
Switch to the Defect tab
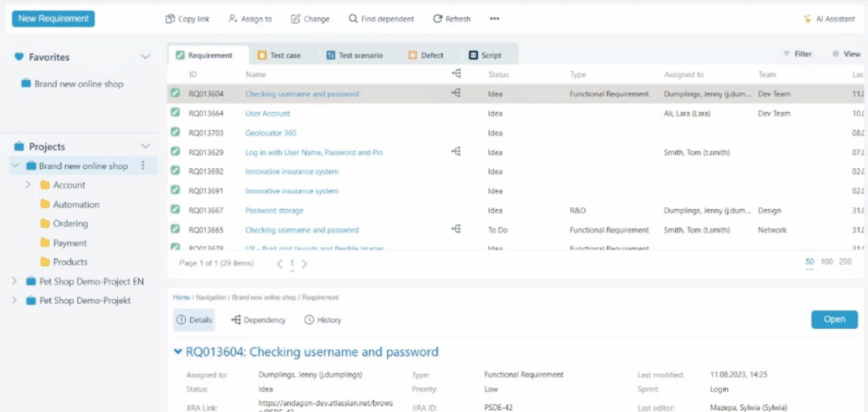[426, 55]
